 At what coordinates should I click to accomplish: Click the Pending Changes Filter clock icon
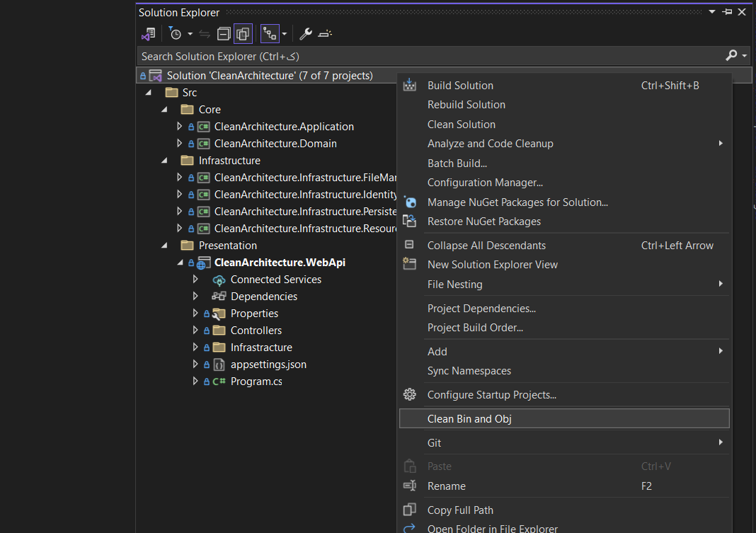point(175,34)
